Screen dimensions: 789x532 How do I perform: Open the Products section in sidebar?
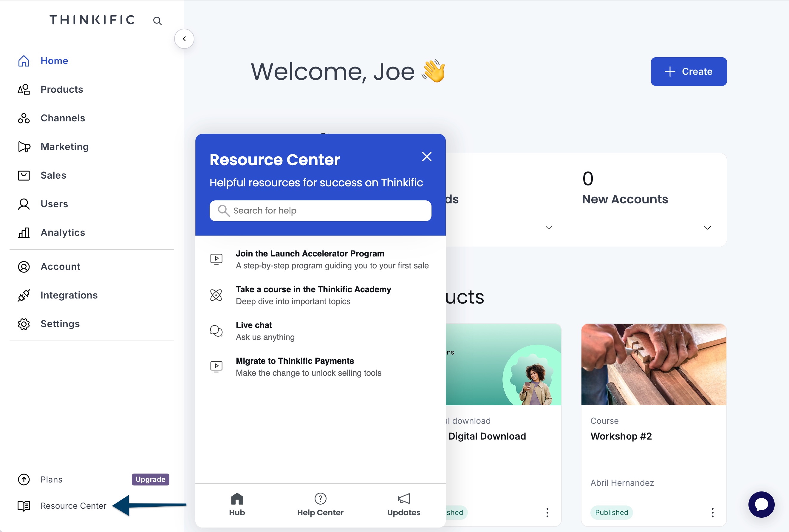pyautogui.click(x=61, y=89)
